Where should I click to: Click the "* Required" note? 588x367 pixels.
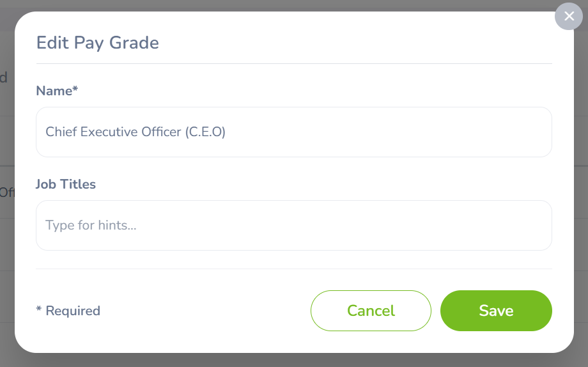pyautogui.click(x=68, y=311)
